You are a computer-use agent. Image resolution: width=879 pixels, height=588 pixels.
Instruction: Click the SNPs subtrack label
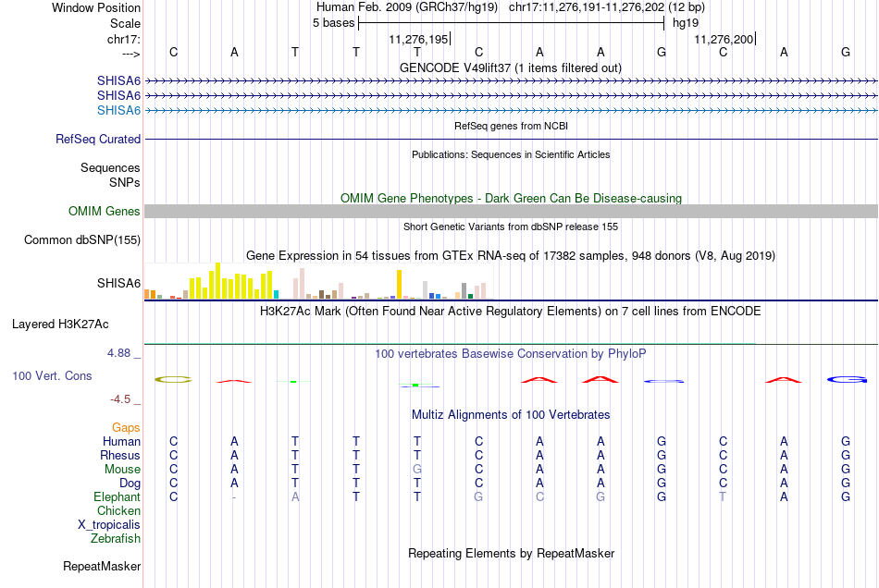pos(125,182)
